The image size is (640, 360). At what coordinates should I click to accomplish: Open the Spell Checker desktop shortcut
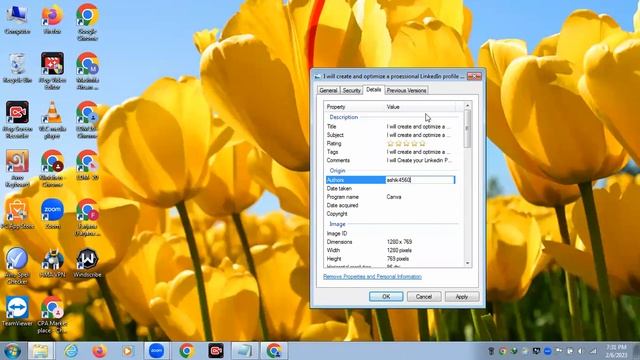(x=17, y=266)
